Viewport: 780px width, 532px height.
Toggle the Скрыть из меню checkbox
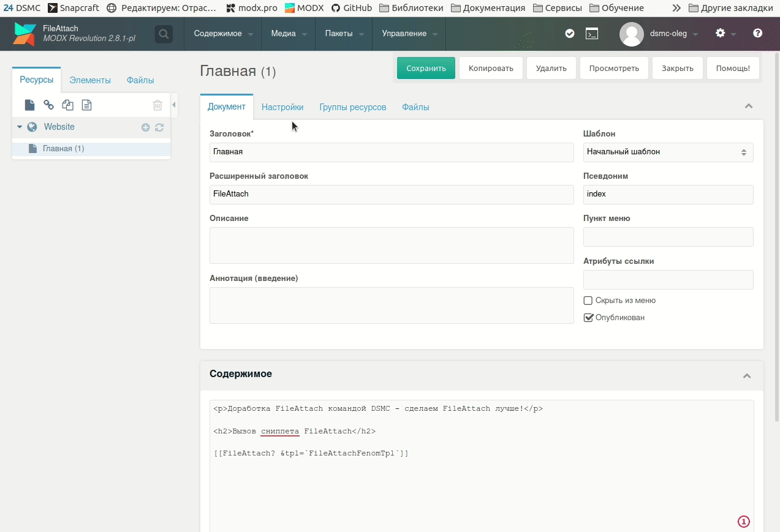tap(588, 301)
